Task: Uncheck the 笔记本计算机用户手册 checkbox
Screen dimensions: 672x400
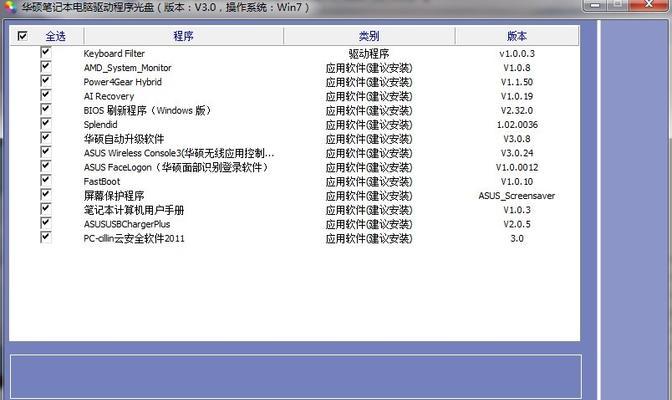Action: (x=46, y=209)
